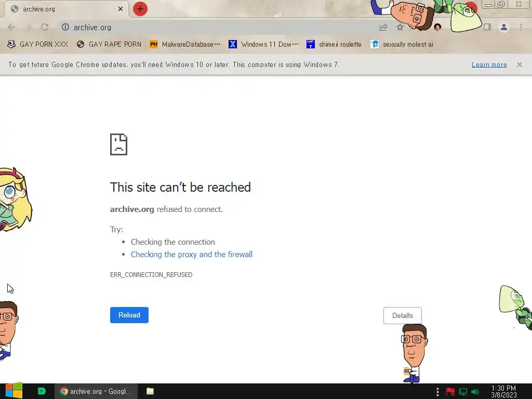
Task: Dismiss the Chrome update infobar
Action: 519,64
